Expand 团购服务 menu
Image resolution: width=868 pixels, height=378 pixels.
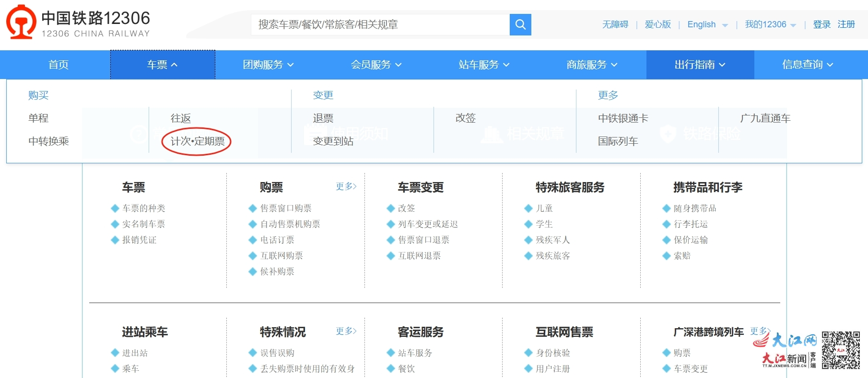(269, 65)
